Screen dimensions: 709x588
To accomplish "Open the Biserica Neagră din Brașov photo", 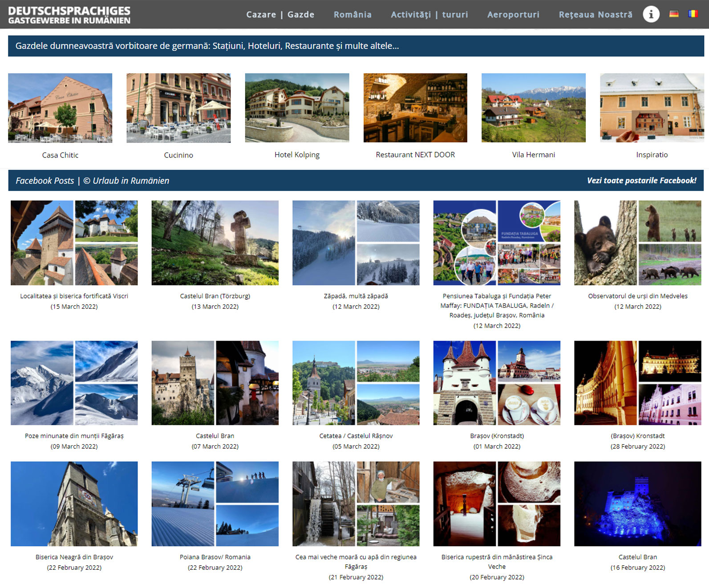I will (74, 503).
